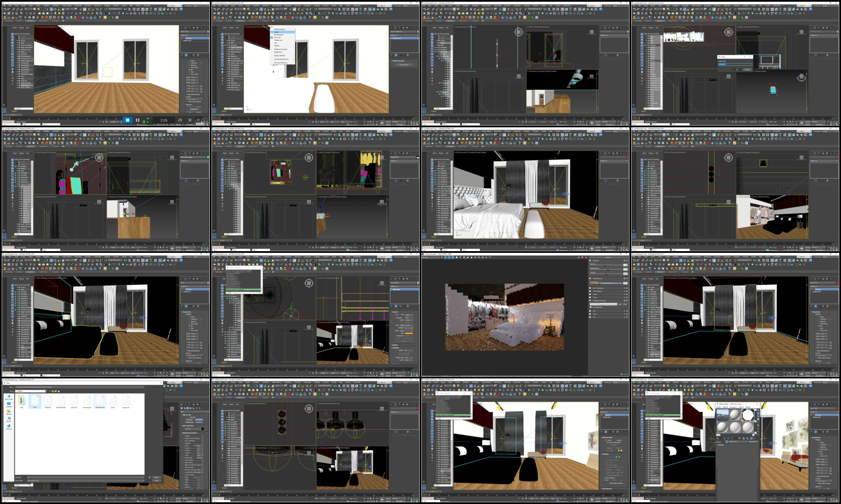Stop the recording on the 2:26 timer bar
This screenshot has height=504, width=841.
point(127,120)
